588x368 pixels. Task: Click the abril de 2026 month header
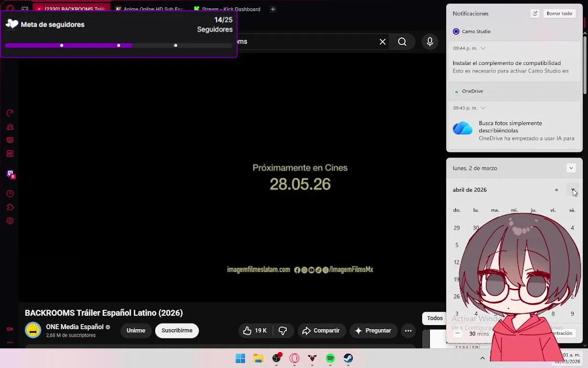point(470,190)
